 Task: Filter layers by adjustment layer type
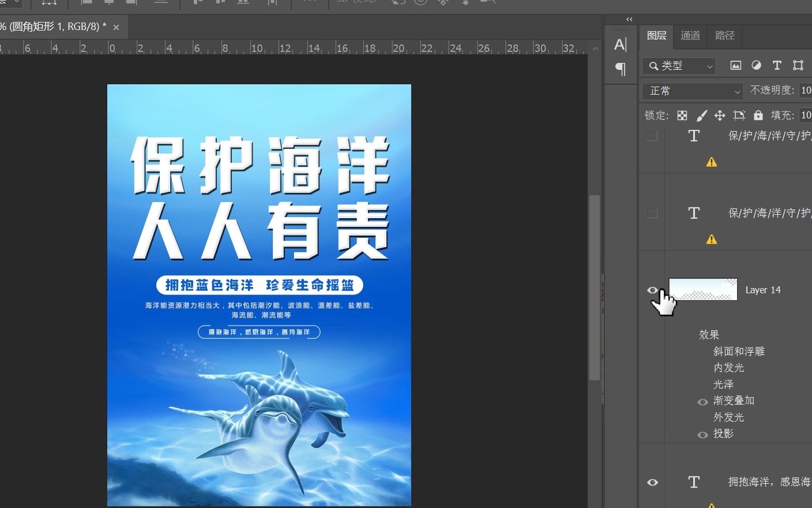(x=756, y=65)
